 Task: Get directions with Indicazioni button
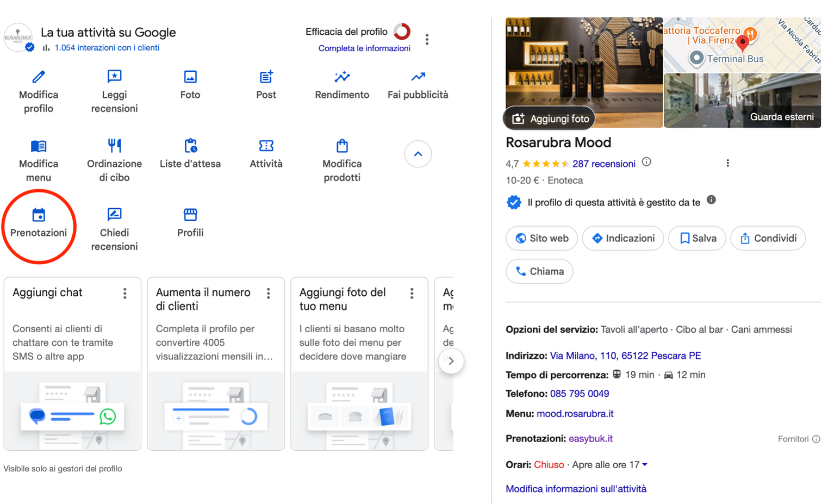[623, 238]
